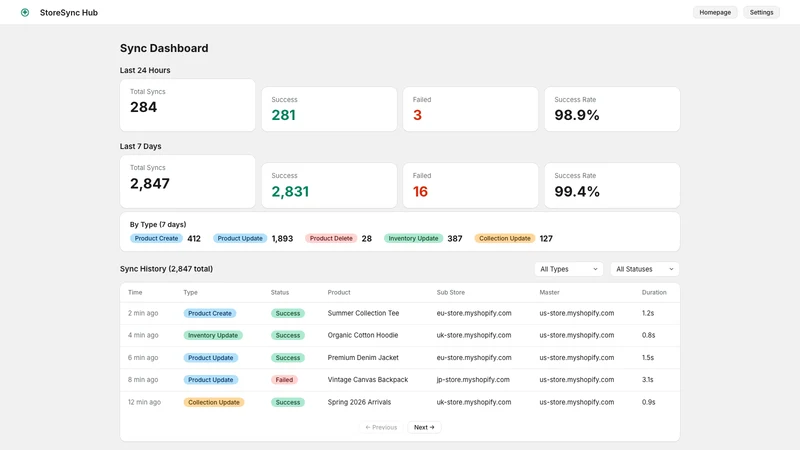Click the Sync History (2,847 total) heading

(166, 269)
